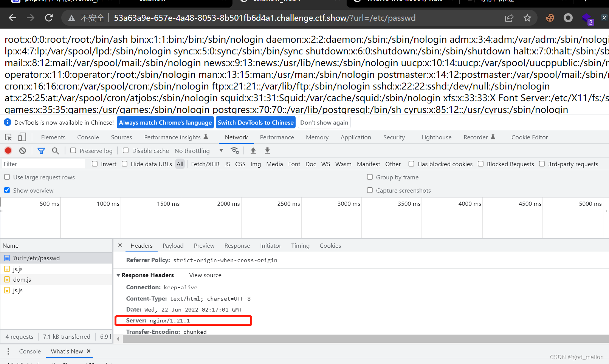Enable Preserve log

click(73, 151)
